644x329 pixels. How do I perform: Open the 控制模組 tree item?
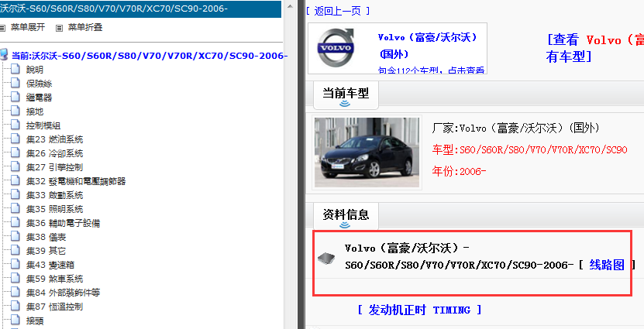43,125
